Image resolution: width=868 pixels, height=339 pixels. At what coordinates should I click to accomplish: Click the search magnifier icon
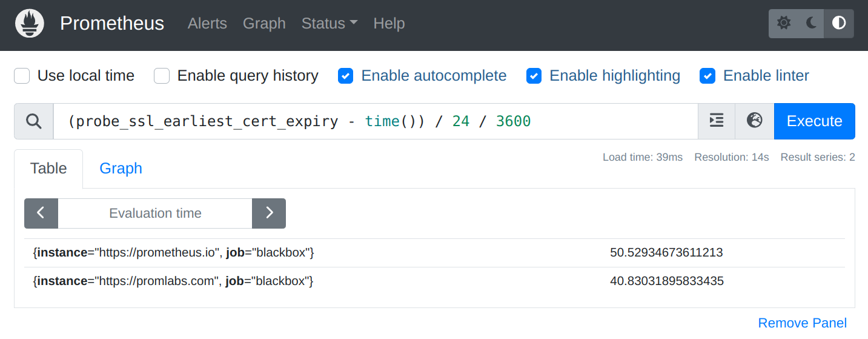tap(34, 121)
